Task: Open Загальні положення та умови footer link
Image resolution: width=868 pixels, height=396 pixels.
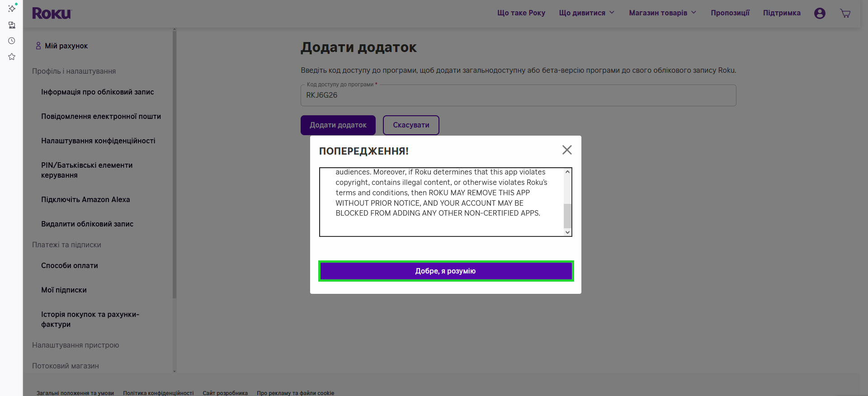Action: 75,393
